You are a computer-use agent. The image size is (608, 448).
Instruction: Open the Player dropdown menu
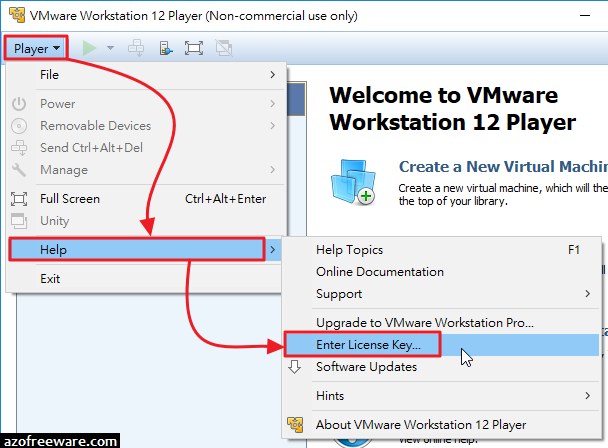pyautogui.click(x=36, y=48)
